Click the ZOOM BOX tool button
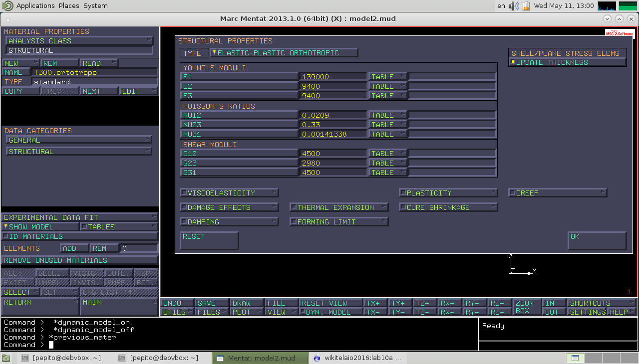639x364 pixels. 525,307
